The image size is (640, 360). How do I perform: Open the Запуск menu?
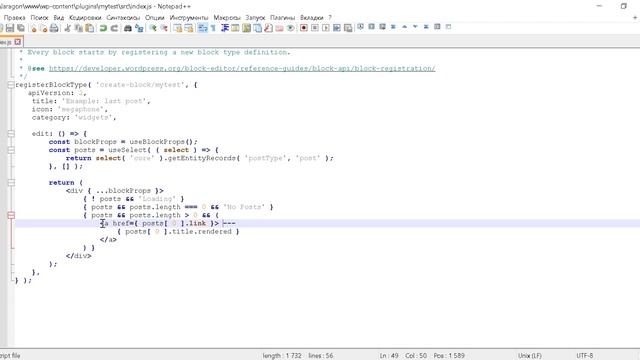(255, 18)
